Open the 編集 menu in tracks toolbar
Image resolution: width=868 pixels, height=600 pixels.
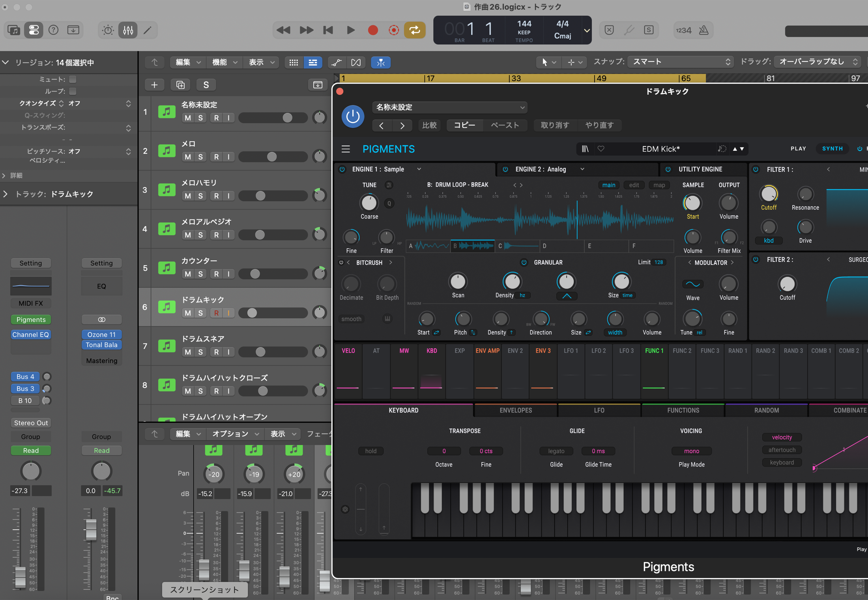point(188,62)
